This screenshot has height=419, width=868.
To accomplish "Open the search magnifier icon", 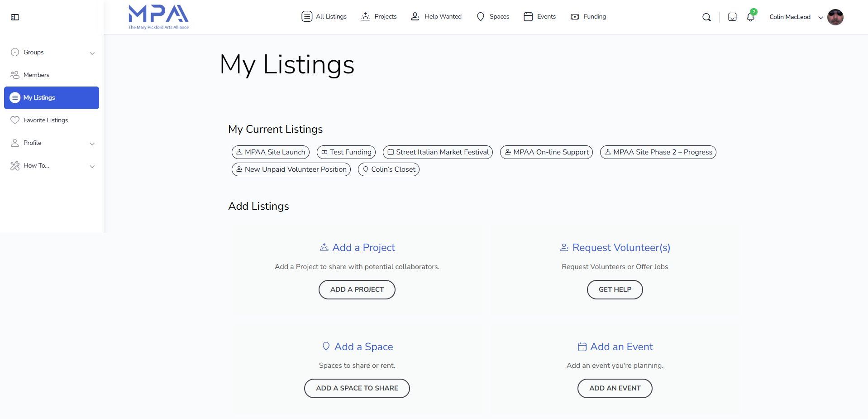I will [706, 17].
